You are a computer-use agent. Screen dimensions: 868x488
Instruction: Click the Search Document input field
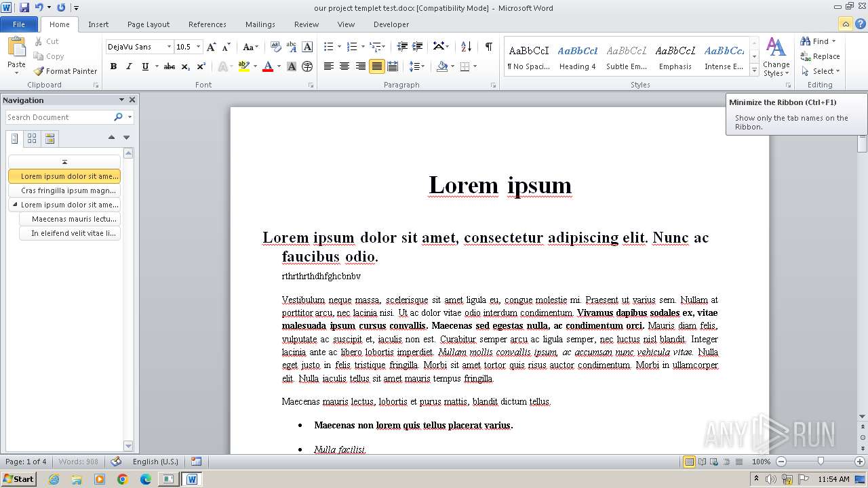(59, 117)
